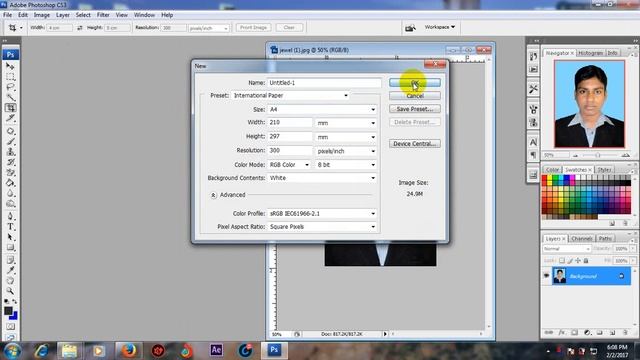The image size is (640, 360).
Task: Select the Clone Stamp tool
Action: click(11, 151)
